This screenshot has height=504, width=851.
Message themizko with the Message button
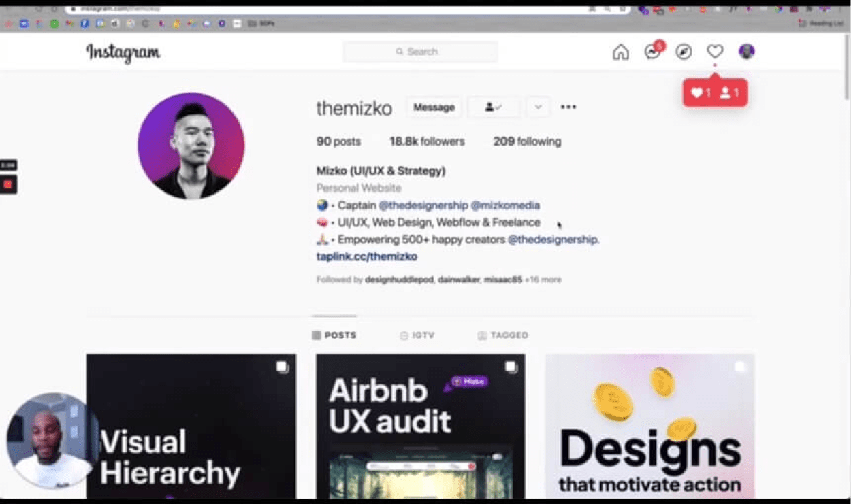point(434,107)
